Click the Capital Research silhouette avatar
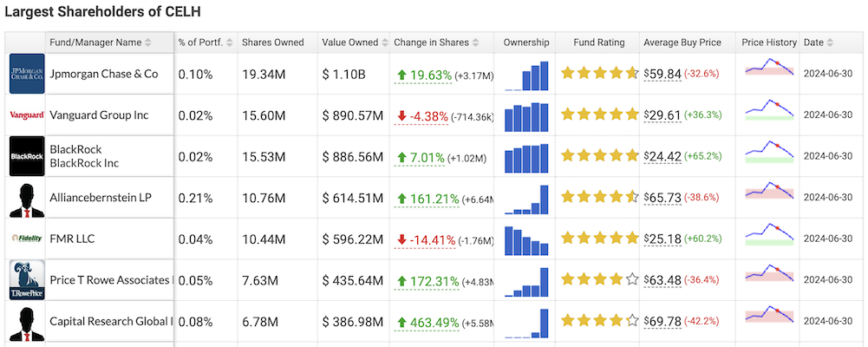868x347 pixels. pos(27,322)
